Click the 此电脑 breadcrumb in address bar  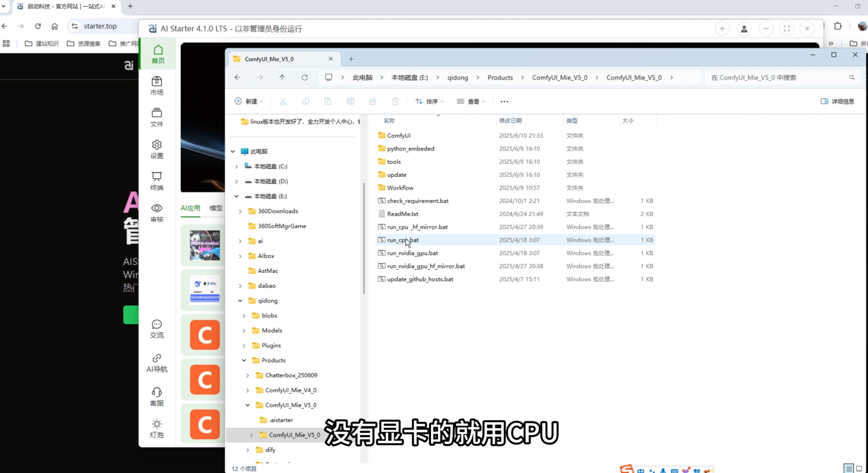tap(363, 77)
